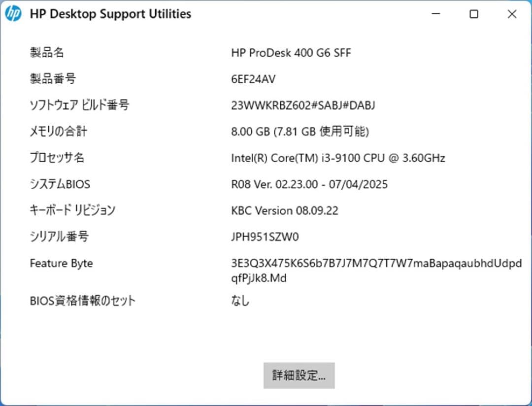Open the 詳細設定 dialog

(299, 375)
